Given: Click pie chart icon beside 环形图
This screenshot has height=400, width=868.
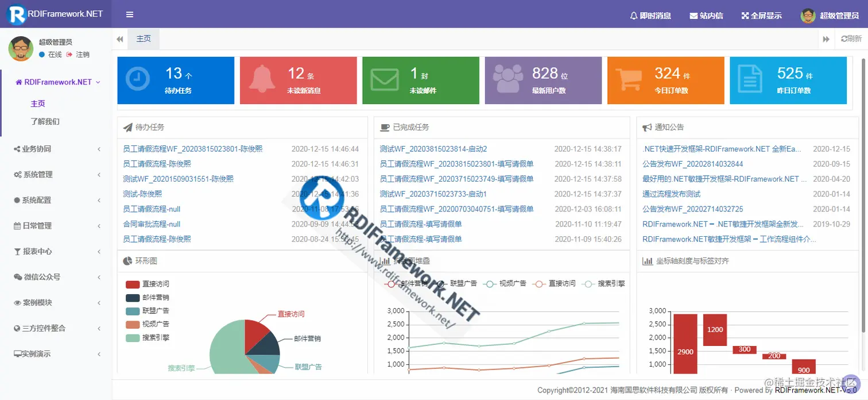Looking at the screenshot, I should (x=127, y=261).
